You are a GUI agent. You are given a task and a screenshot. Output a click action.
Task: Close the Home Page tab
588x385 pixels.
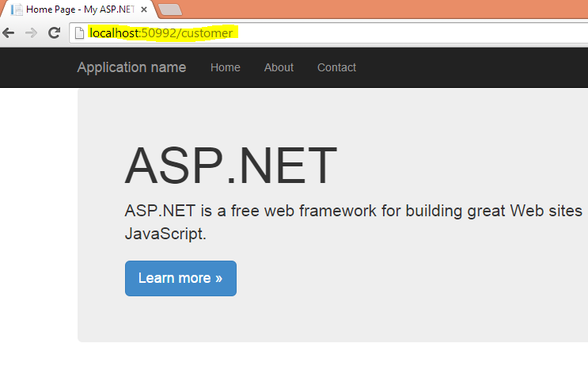(x=143, y=10)
